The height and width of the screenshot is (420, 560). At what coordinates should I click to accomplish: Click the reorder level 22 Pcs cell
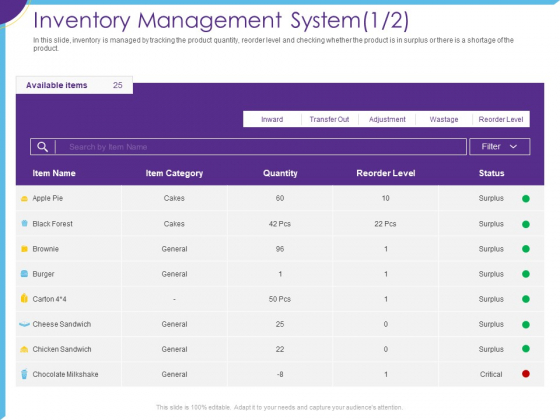point(385,224)
